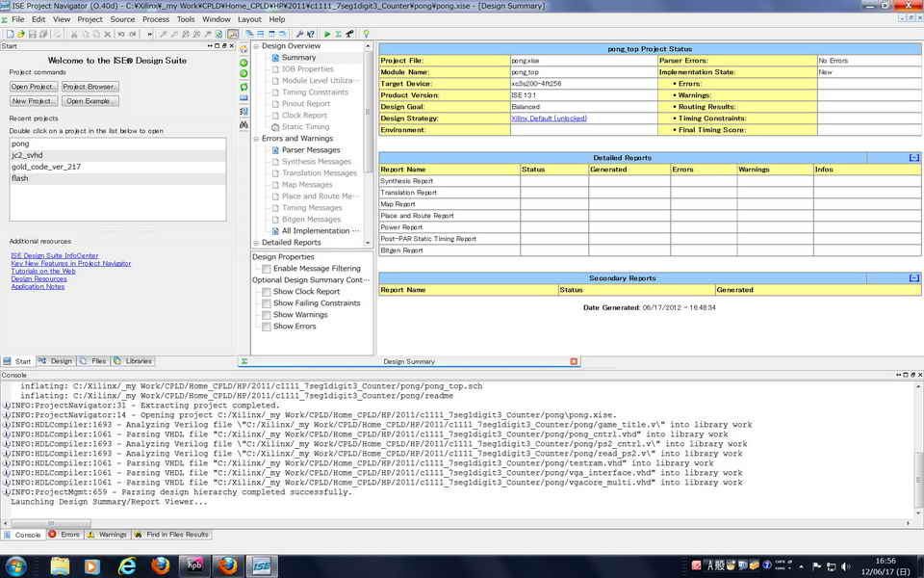Click the Windows Start orb
Viewport: 924px width, 578px height.
[x=16, y=566]
